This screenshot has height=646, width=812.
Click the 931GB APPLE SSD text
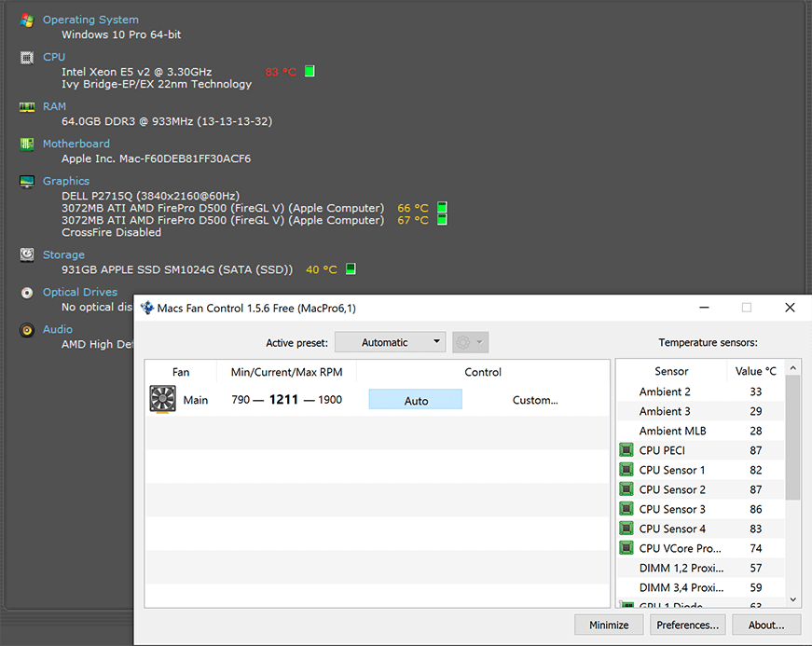[x=177, y=269]
